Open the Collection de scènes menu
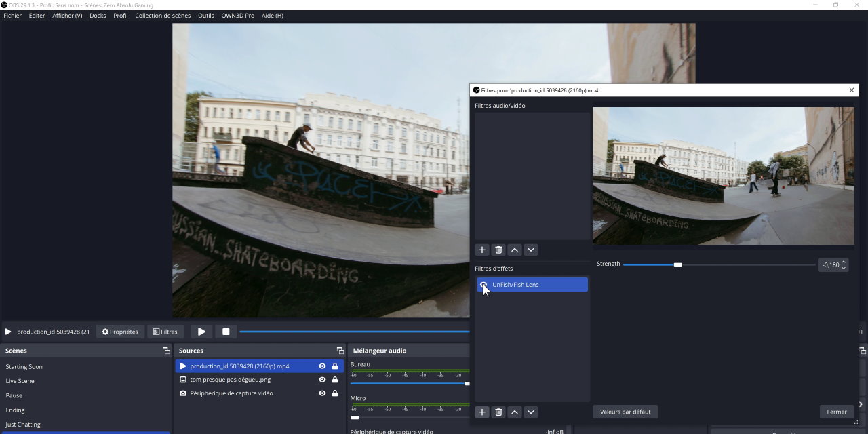Viewport: 868px width, 434px height. 163,16
